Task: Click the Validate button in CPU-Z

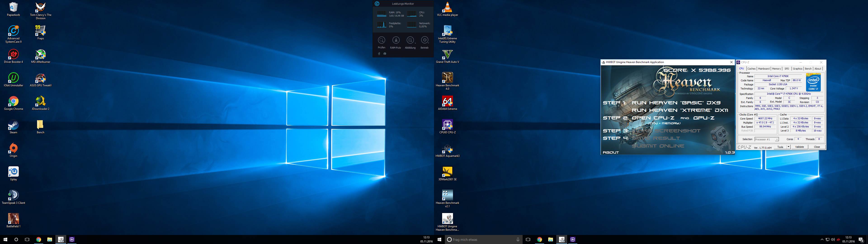Action: [799, 147]
